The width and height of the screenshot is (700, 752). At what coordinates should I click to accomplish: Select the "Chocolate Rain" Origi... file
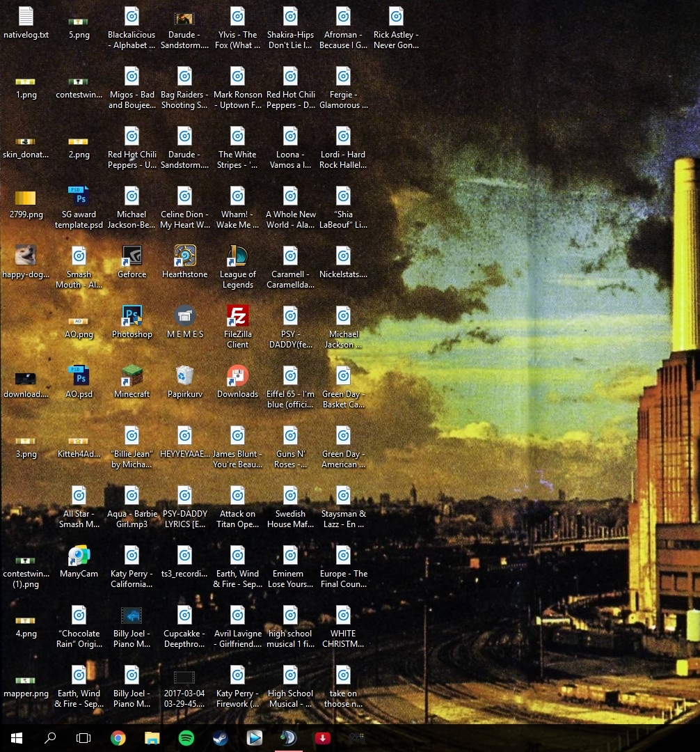[79, 627]
